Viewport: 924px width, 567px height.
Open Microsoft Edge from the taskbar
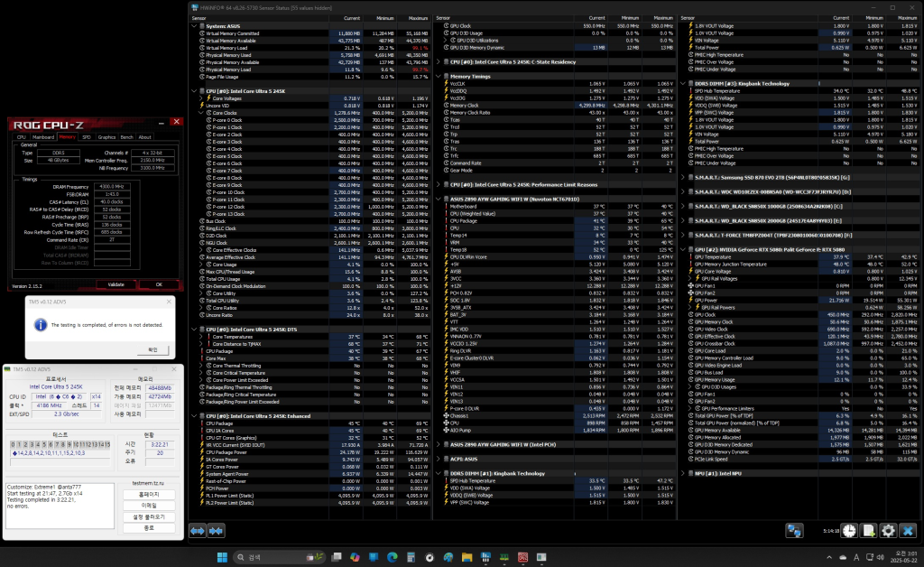coord(393,557)
